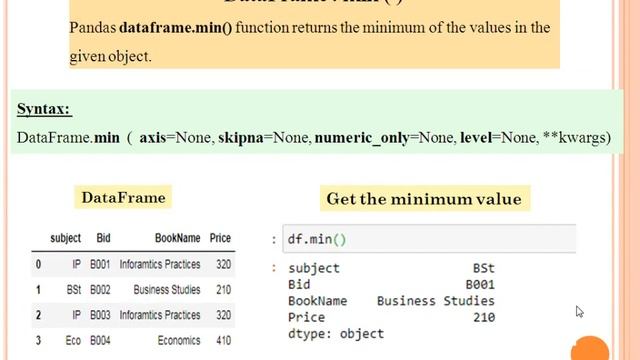640x360 pixels.
Task: Click price value 210 in table row 1
Action: (223, 290)
